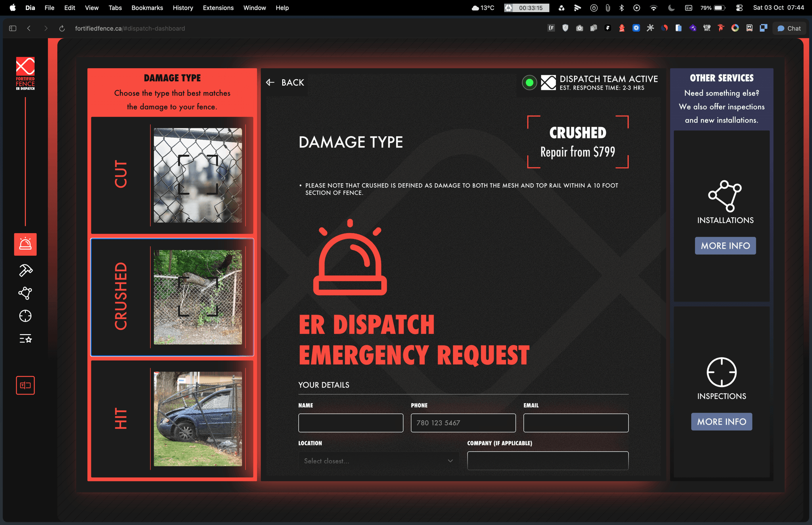Click the battery status in menu bar
Screen dimensions: 812x525
click(713, 8)
